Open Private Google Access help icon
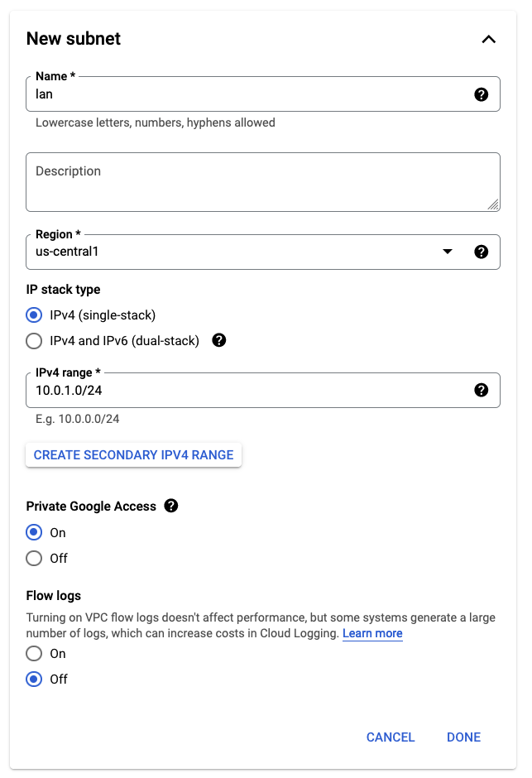Screen dimensions: 532x778 (171, 506)
